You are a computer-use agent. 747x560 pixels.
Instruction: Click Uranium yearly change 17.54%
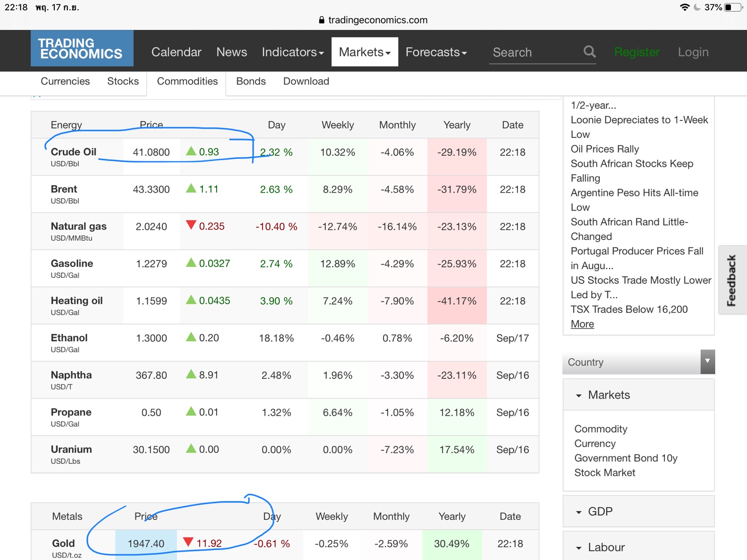457,450
